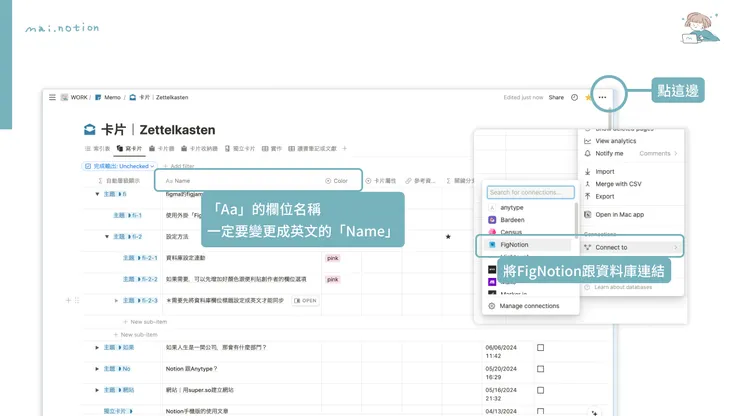Click OPEN button on fi-2-3 row
740x416 pixels.
[x=305, y=300]
